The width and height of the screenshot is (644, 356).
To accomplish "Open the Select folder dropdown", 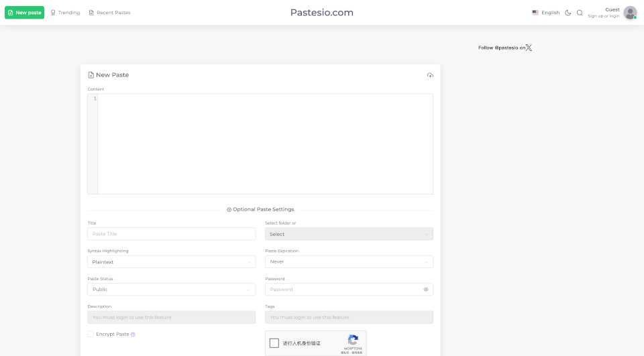I will 349,234.
